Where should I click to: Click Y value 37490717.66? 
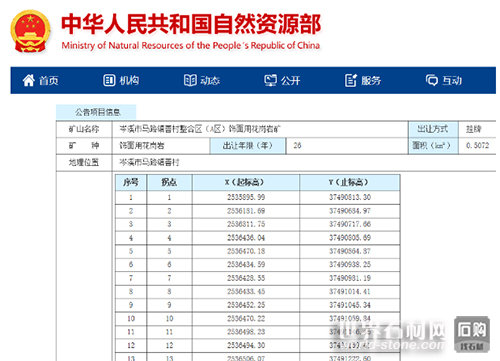[350, 224]
